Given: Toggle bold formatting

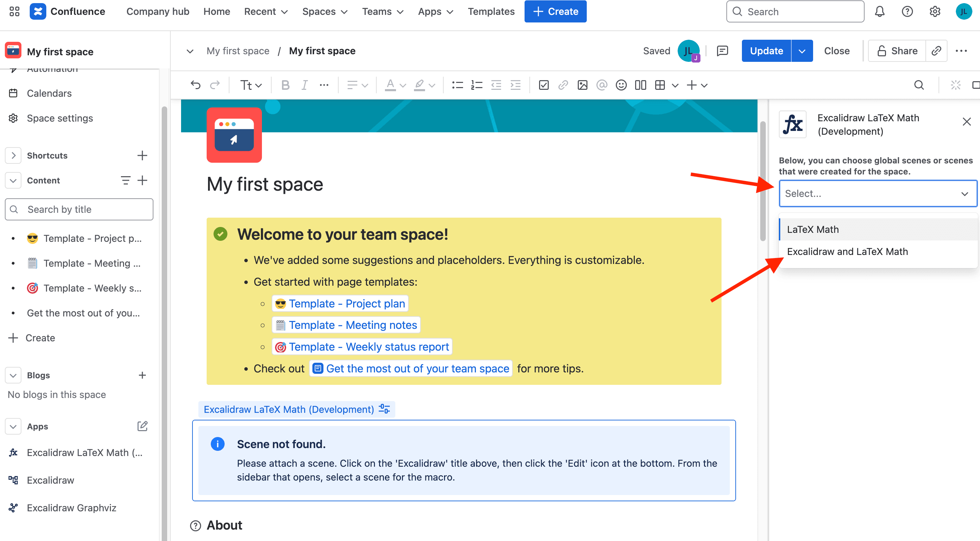Looking at the screenshot, I should coord(285,85).
